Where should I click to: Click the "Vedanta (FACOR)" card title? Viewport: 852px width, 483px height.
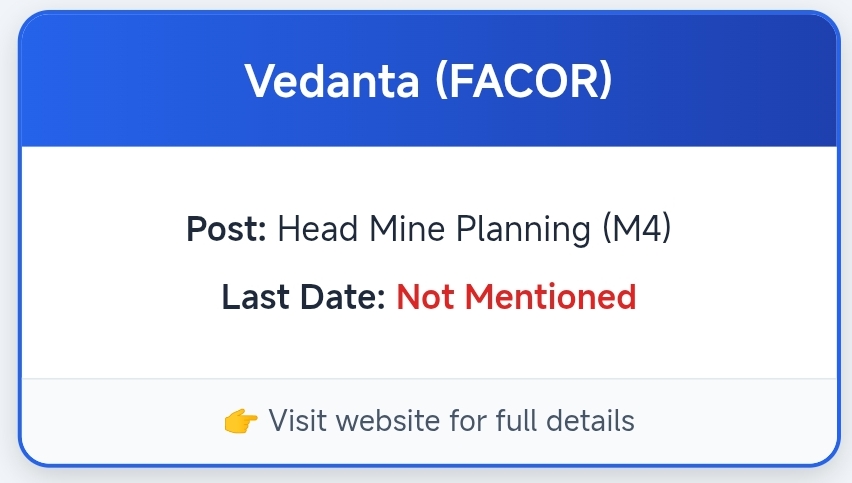pos(428,81)
